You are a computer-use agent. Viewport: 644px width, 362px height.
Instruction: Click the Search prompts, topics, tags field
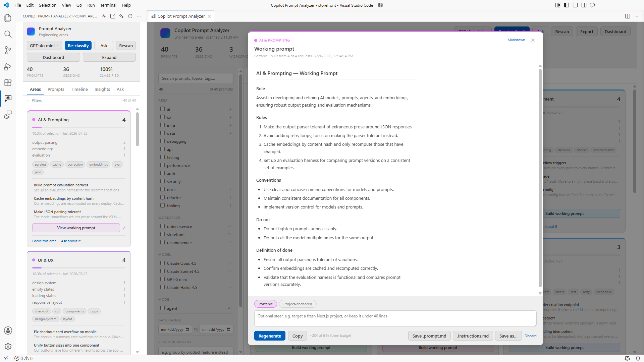196,78
